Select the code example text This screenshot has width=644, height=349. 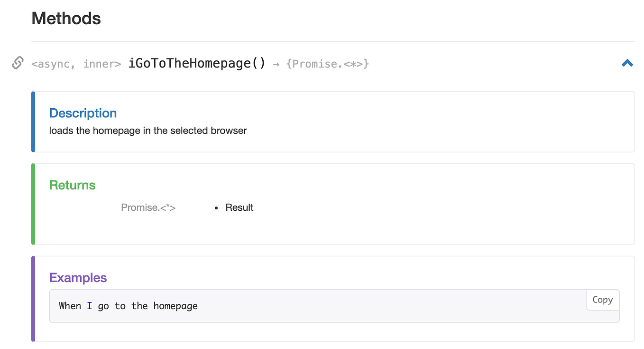(128, 306)
